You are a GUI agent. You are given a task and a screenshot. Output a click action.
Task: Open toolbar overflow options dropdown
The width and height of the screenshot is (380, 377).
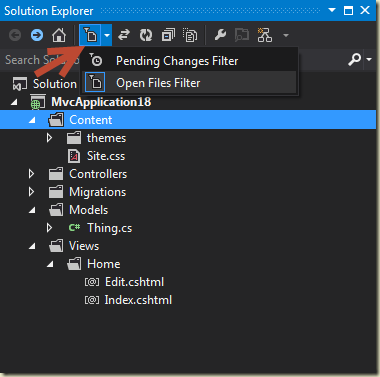(286, 35)
